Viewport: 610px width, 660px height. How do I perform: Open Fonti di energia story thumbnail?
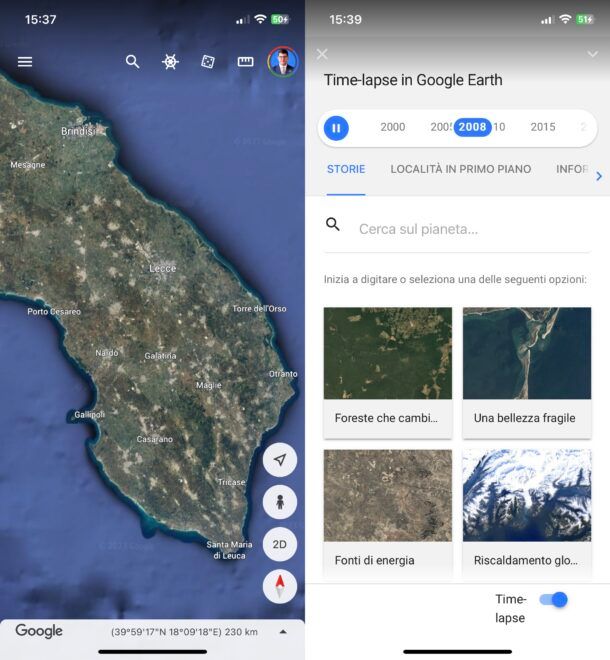(x=388, y=495)
